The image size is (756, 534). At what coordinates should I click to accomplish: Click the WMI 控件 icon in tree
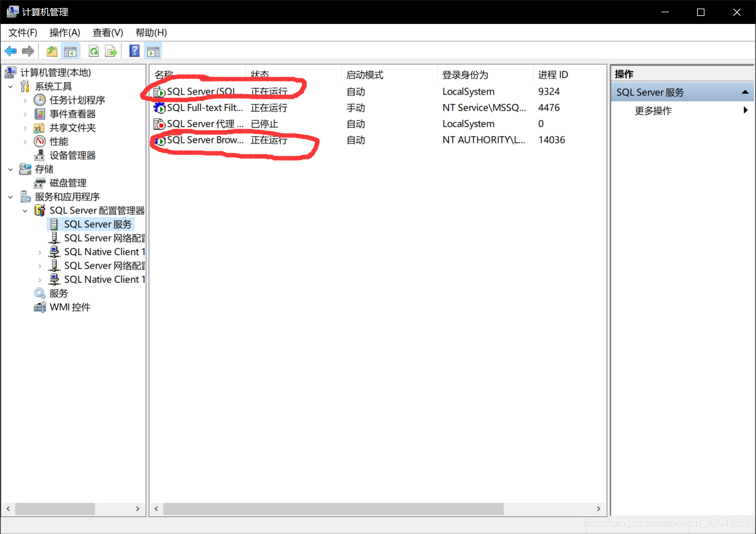click(x=39, y=307)
